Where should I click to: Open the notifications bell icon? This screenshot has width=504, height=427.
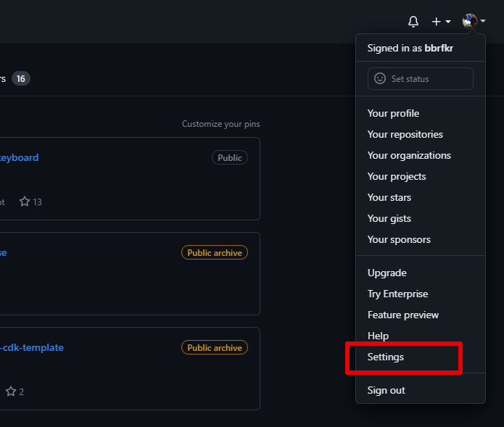413,22
